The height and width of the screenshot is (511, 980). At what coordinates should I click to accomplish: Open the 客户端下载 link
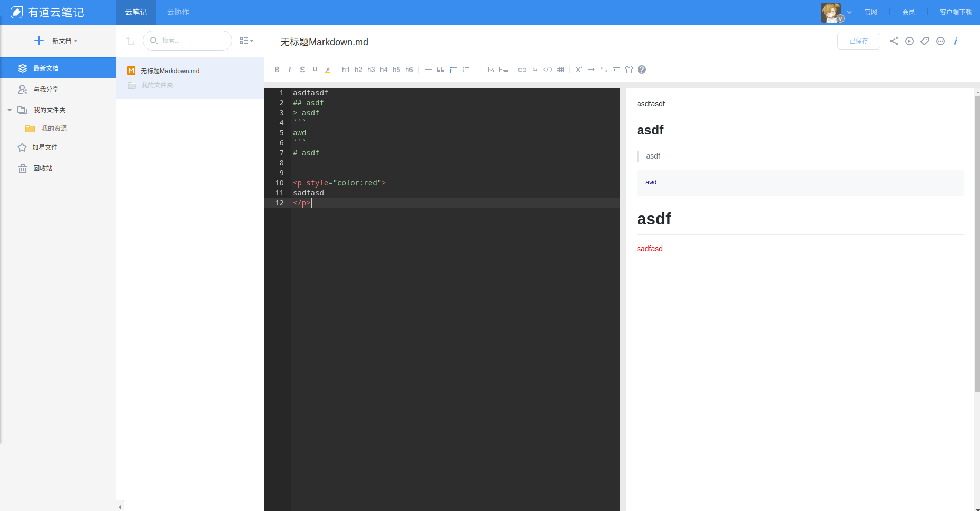(x=955, y=12)
